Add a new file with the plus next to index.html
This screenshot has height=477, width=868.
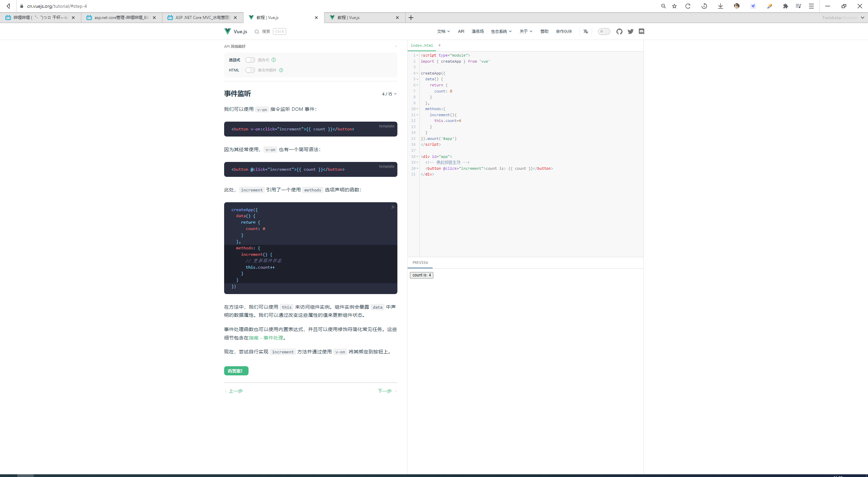pyautogui.click(x=439, y=45)
